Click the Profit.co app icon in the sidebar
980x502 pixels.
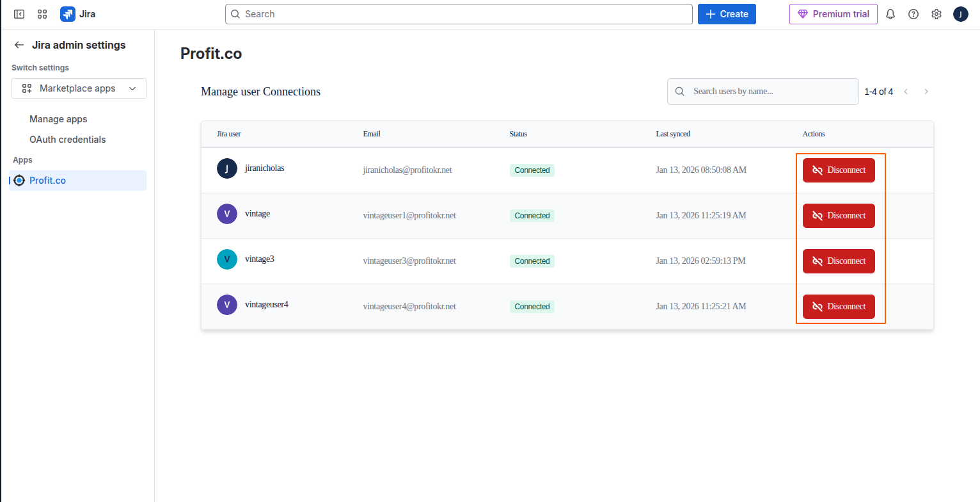point(19,181)
